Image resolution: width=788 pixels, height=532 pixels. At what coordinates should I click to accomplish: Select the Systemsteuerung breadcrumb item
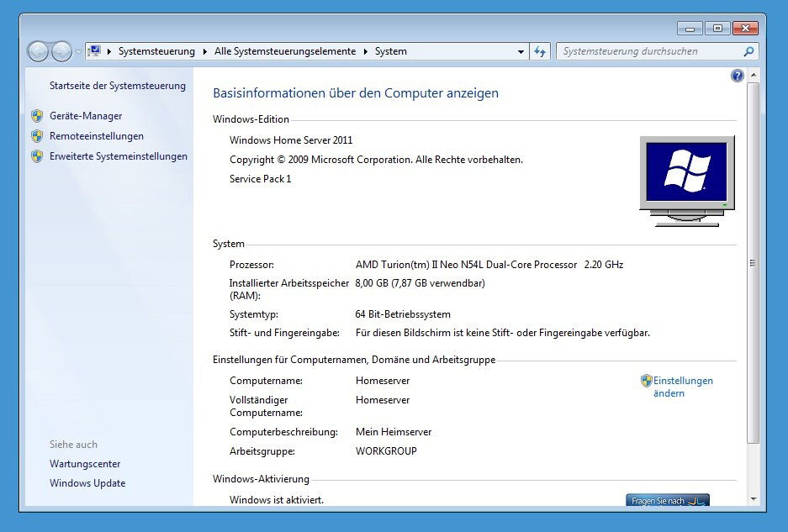(156, 51)
